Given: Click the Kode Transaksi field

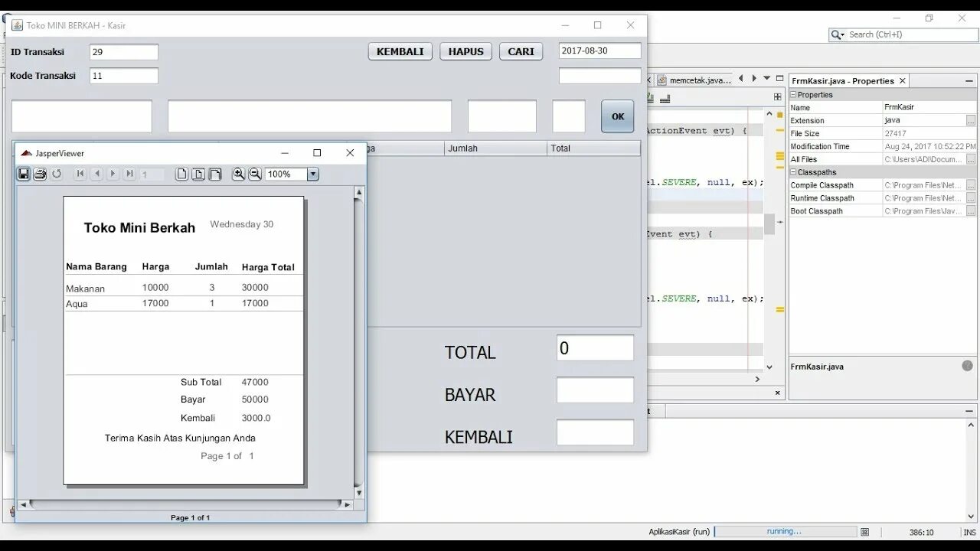Looking at the screenshot, I should [x=124, y=76].
